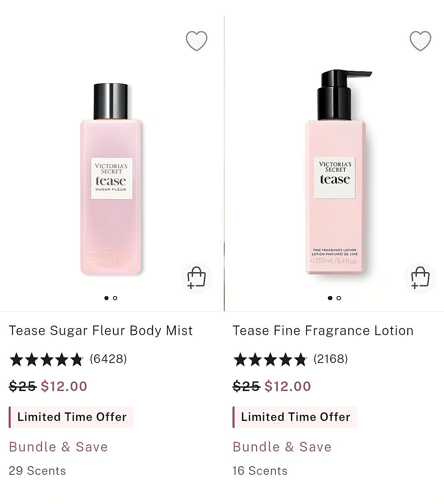The image size is (444, 504).
Task: Click Fragrance Lotion pump bottle image
Action: coord(336,176)
